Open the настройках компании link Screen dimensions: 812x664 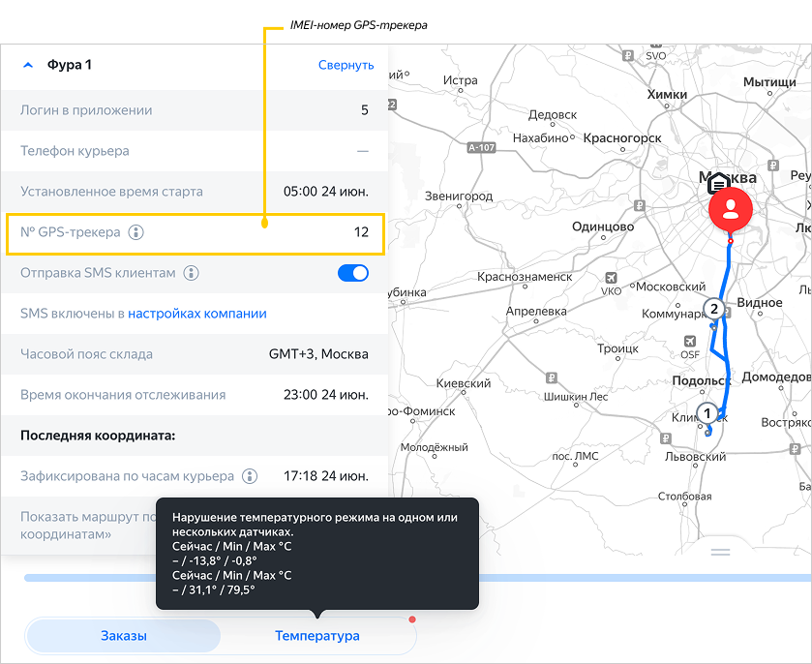coord(197,314)
